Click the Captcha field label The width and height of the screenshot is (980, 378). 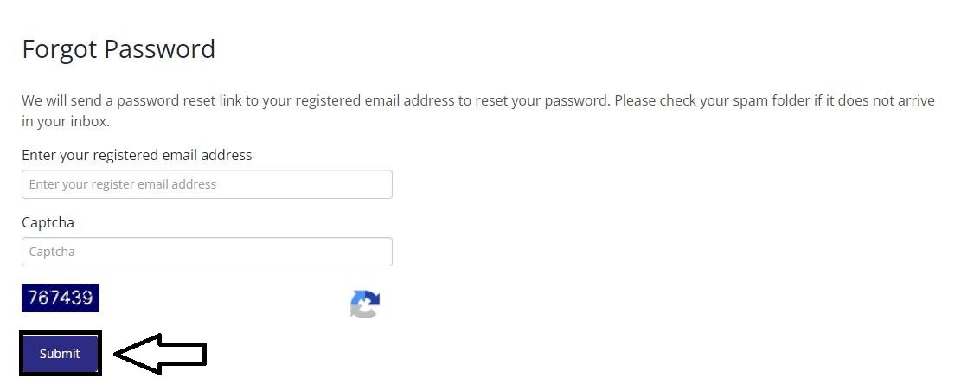pos(48,222)
